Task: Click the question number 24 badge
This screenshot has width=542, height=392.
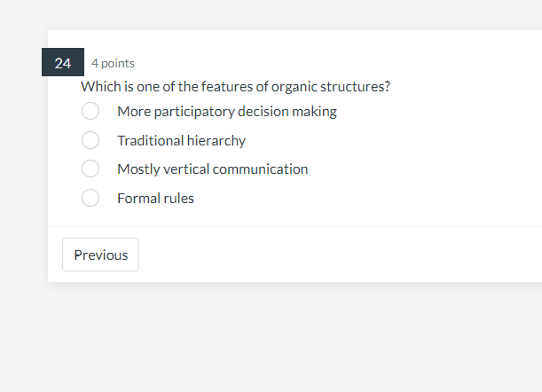Action: tap(63, 63)
